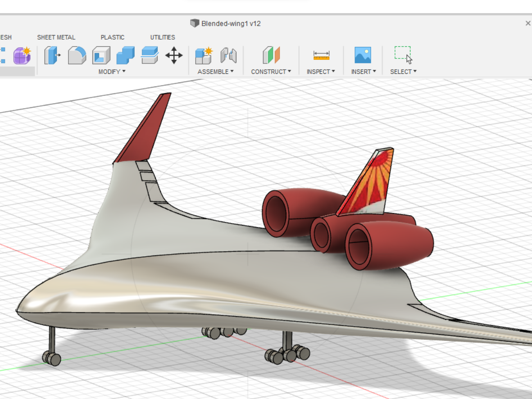The height and width of the screenshot is (399, 532).
Task: Open the MODIFY dropdown menu
Action: [x=112, y=72]
